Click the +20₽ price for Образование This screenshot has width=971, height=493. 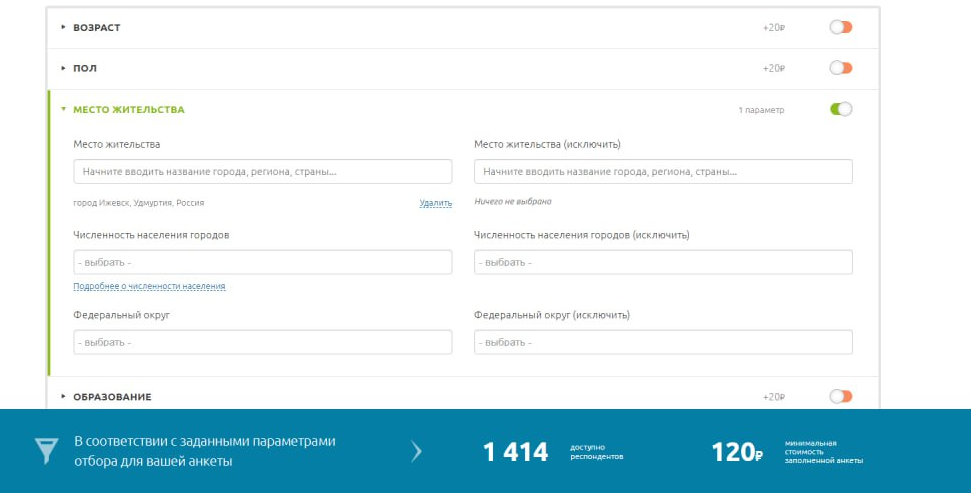[773, 397]
